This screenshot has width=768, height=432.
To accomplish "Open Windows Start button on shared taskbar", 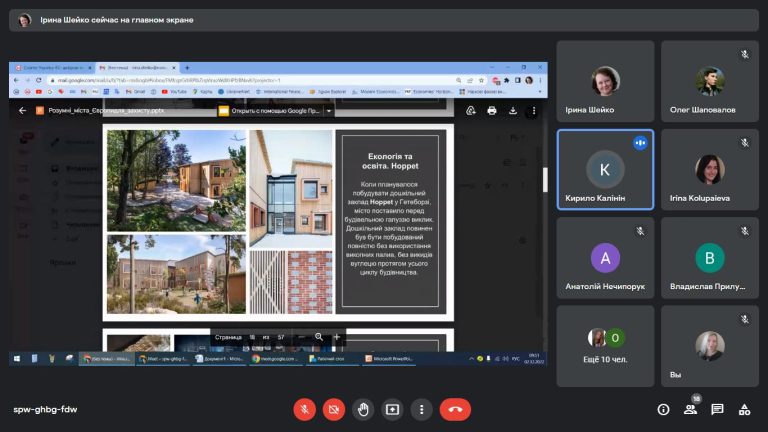I will pyautogui.click(x=17, y=359).
